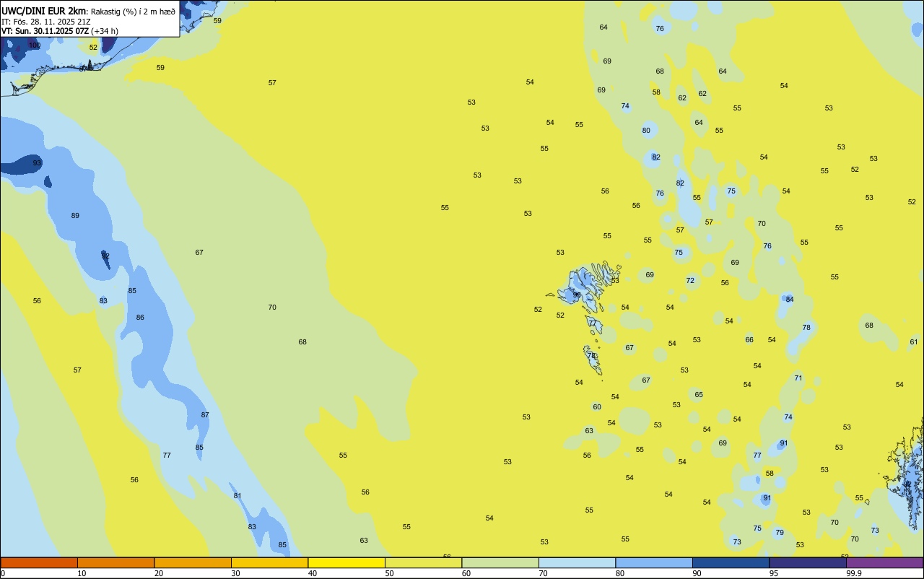This screenshot has width=924, height=579.
Task: Click the 60–70 pale green legend swatch
Action: point(500,562)
